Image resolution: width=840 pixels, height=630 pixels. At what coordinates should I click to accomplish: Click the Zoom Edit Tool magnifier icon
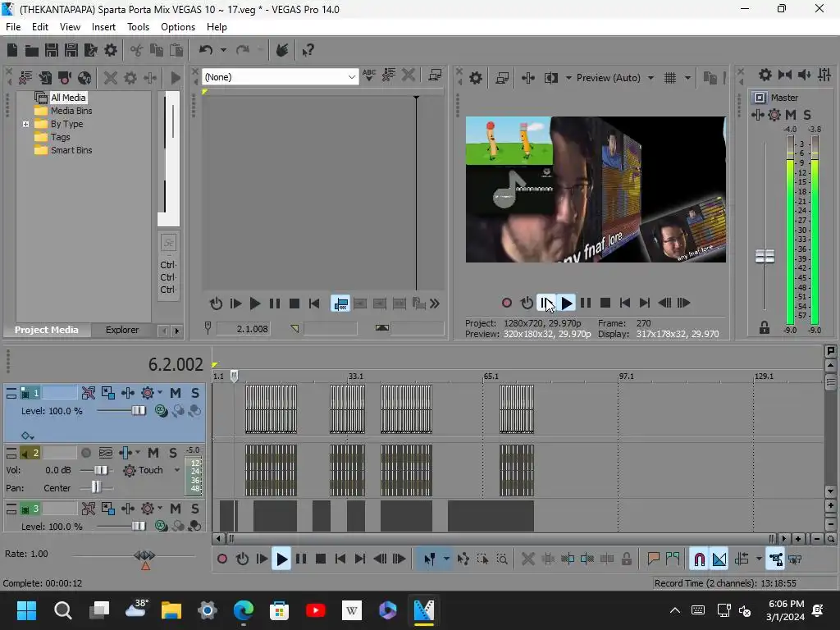pyautogui.click(x=502, y=559)
